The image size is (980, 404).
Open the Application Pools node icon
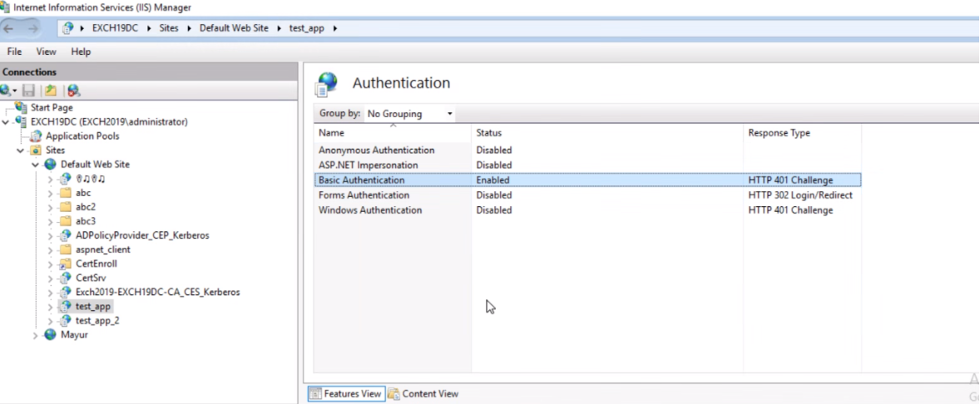pyautogui.click(x=36, y=136)
